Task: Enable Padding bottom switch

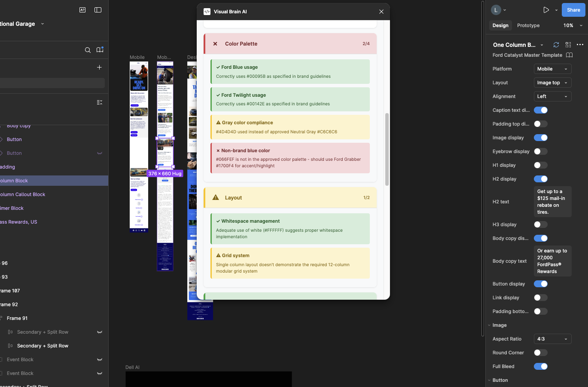Action: (541, 311)
